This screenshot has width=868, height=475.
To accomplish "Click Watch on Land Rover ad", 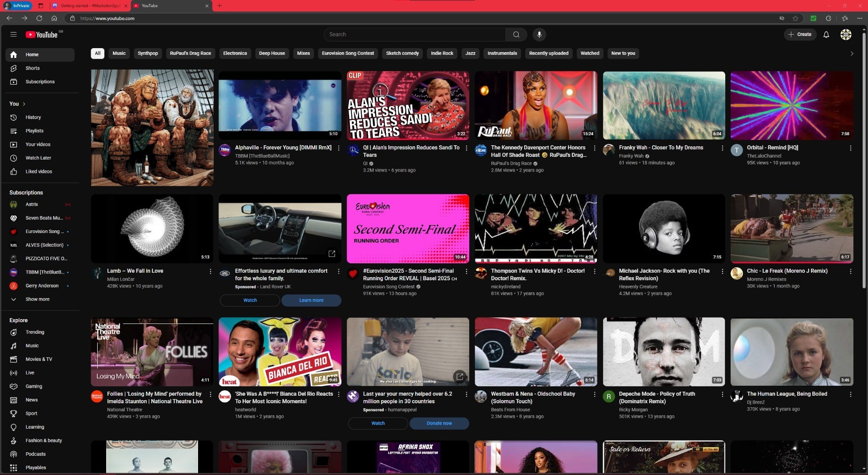I will (x=250, y=300).
